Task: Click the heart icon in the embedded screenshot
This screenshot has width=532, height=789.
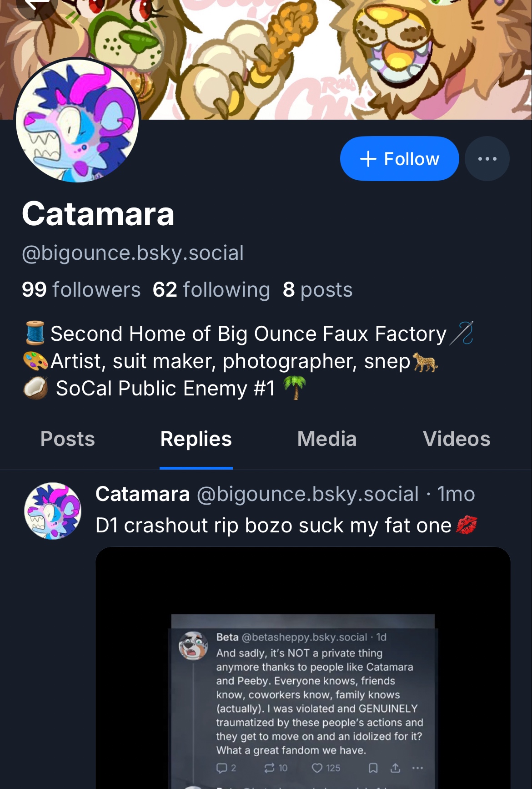Action: [317, 768]
